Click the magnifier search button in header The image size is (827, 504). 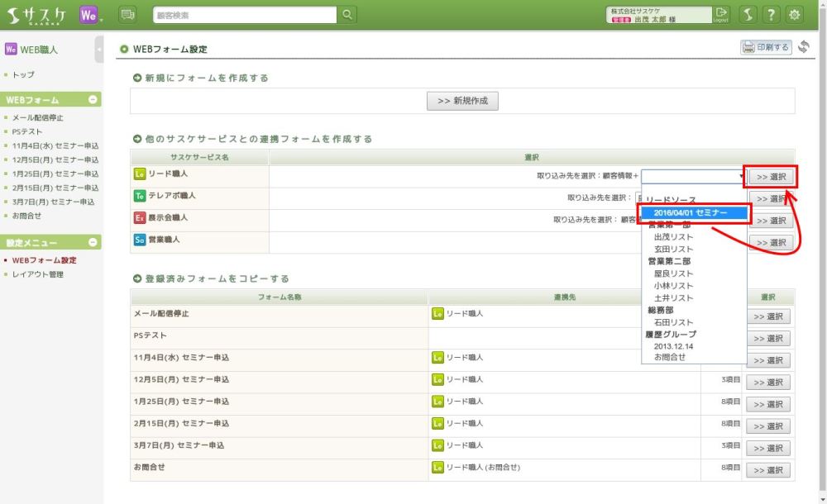[x=347, y=14]
